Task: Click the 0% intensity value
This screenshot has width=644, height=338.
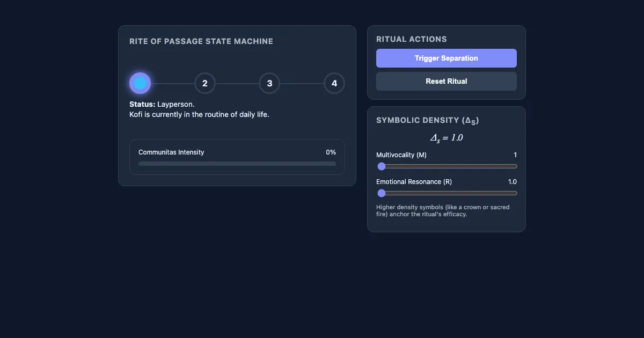Action: point(331,152)
